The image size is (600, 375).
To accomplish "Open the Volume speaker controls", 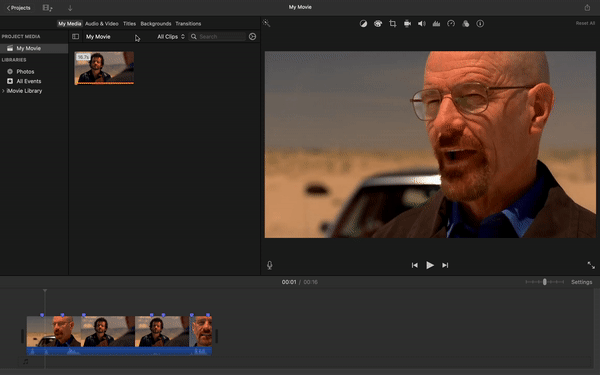I will [422, 24].
